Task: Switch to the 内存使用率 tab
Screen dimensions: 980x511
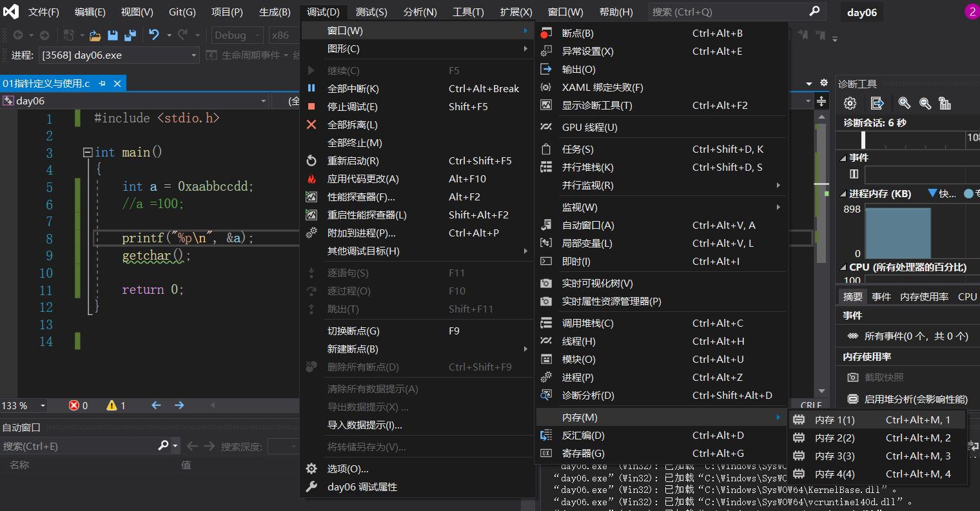Action: 924,296
